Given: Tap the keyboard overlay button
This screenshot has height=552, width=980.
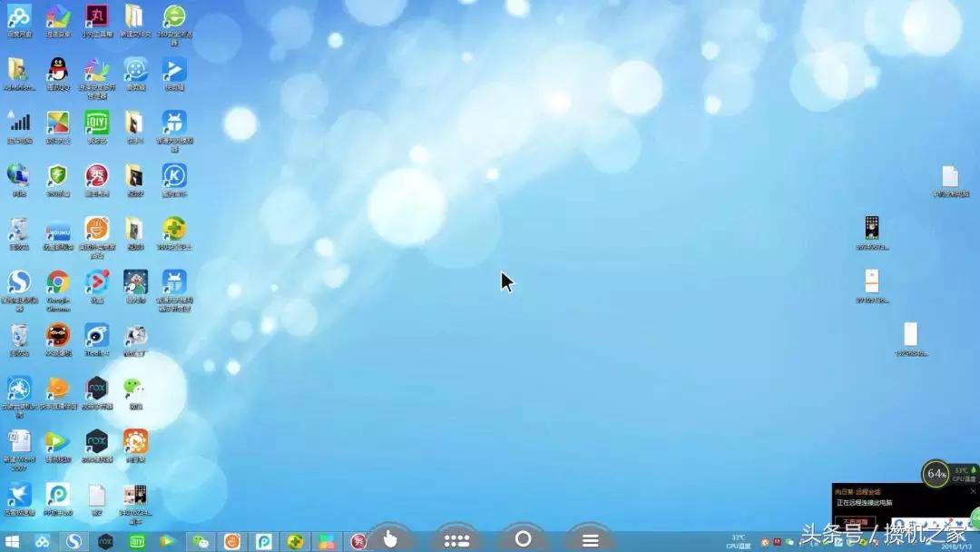Looking at the screenshot, I should tap(456, 539).
